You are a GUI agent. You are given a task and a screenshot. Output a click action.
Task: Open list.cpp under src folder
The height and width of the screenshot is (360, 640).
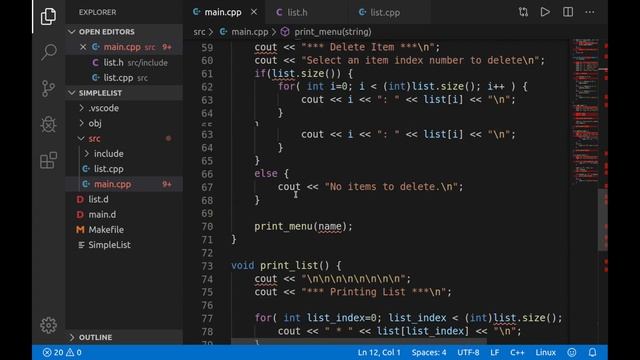(x=124, y=169)
